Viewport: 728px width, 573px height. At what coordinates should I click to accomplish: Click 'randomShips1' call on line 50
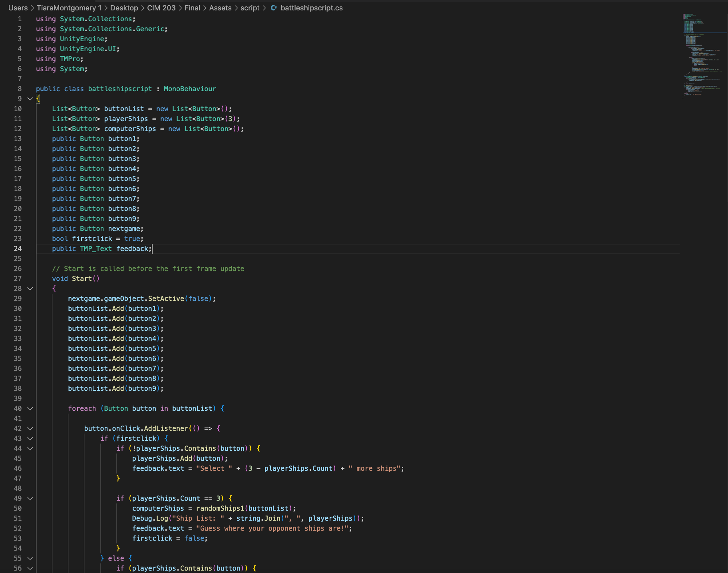[220, 508]
